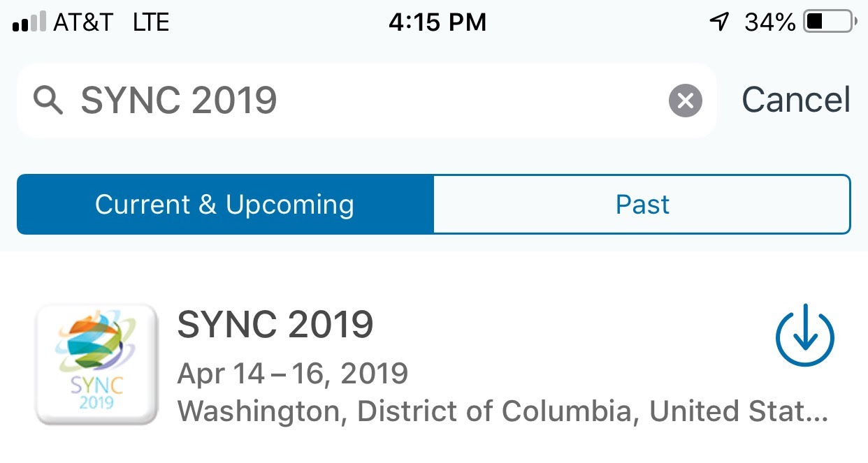Tap the LTE network indicator
Image resolution: width=868 pixels, height=463 pixels.
[151, 22]
